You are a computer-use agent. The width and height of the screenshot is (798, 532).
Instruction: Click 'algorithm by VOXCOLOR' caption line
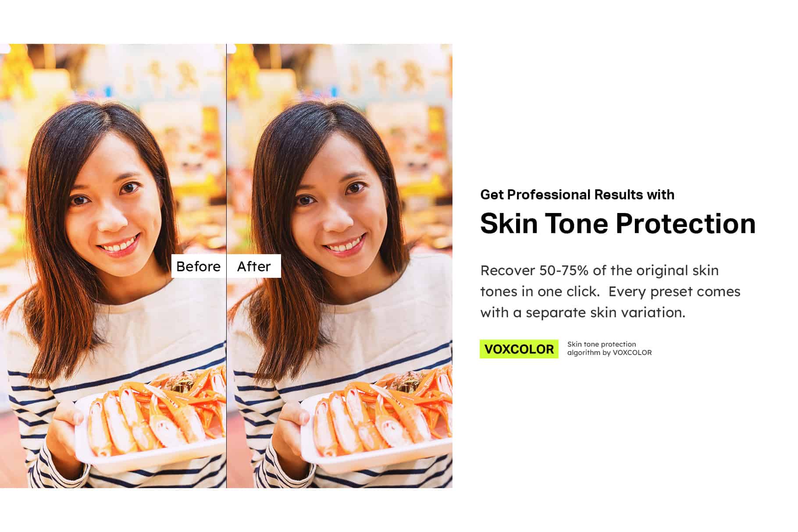pos(609,352)
